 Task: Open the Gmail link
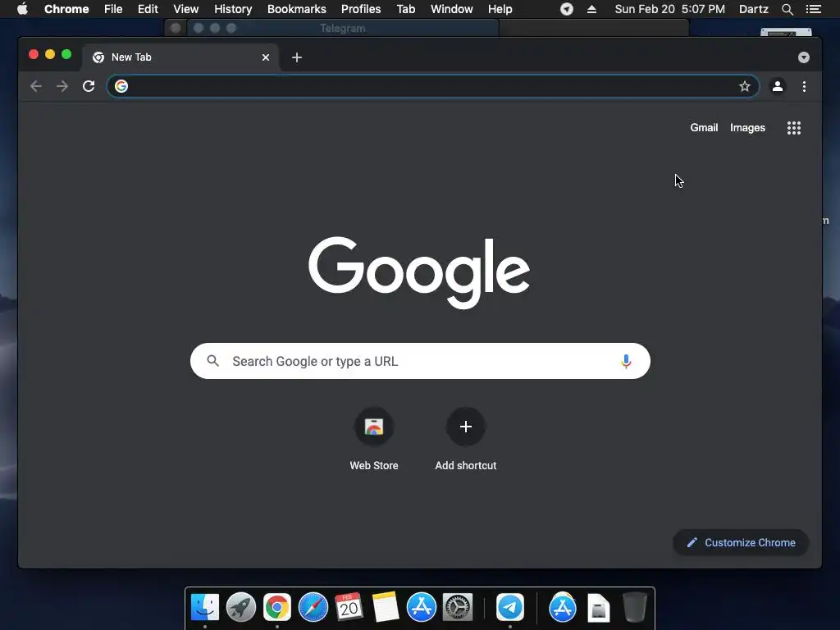[x=704, y=127]
